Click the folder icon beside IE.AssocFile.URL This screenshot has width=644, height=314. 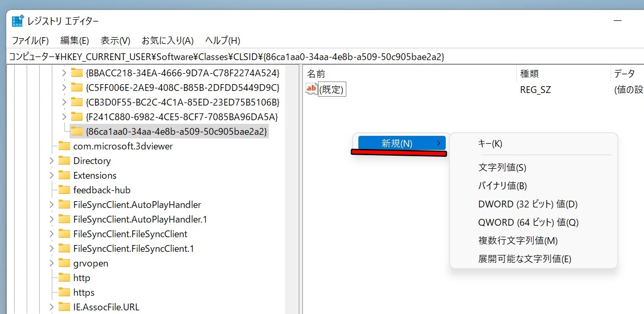(x=64, y=307)
